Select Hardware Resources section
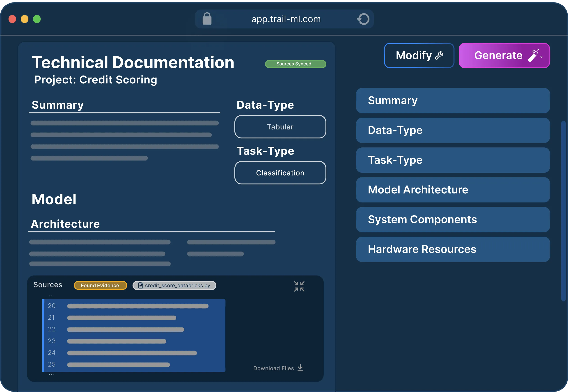This screenshot has height=392, width=568. tap(453, 249)
